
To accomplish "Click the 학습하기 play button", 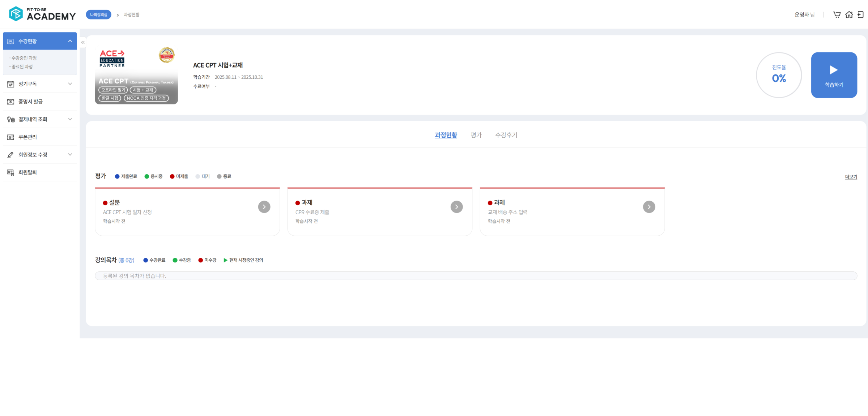I will click(x=834, y=75).
